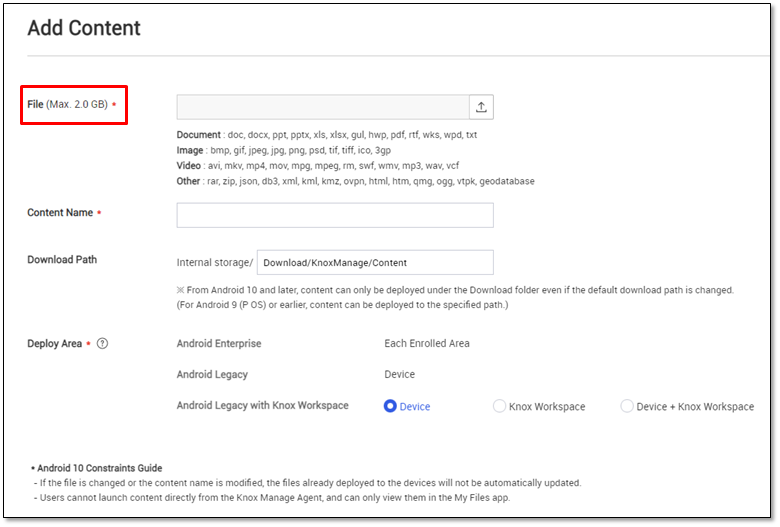This screenshot has width=780, height=527.
Task: Click the Android Enterprise row label
Action: [219, 343]
